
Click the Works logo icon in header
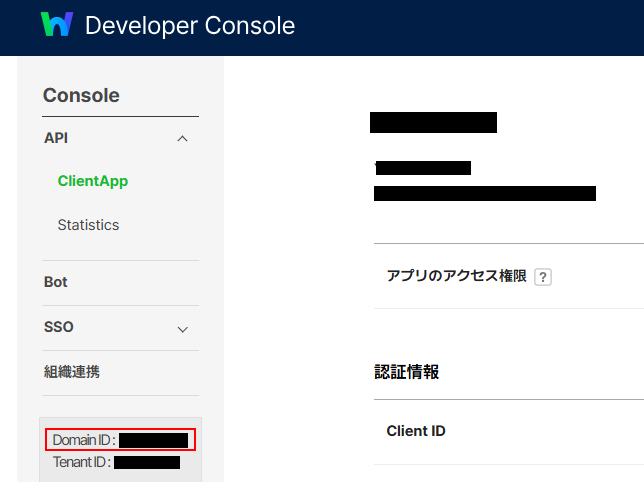point(57,25)
